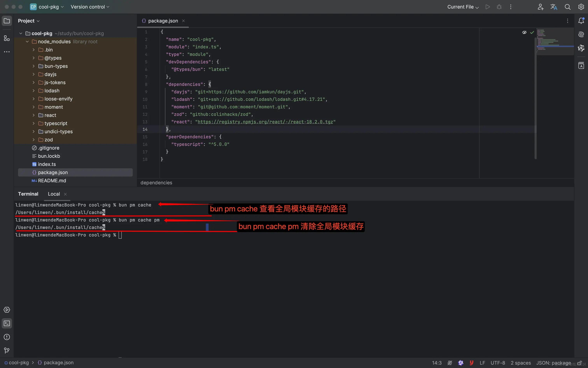Click the 2 spaces indent status widget
Viewport: 588px width, 368px height.
[521, 363]
